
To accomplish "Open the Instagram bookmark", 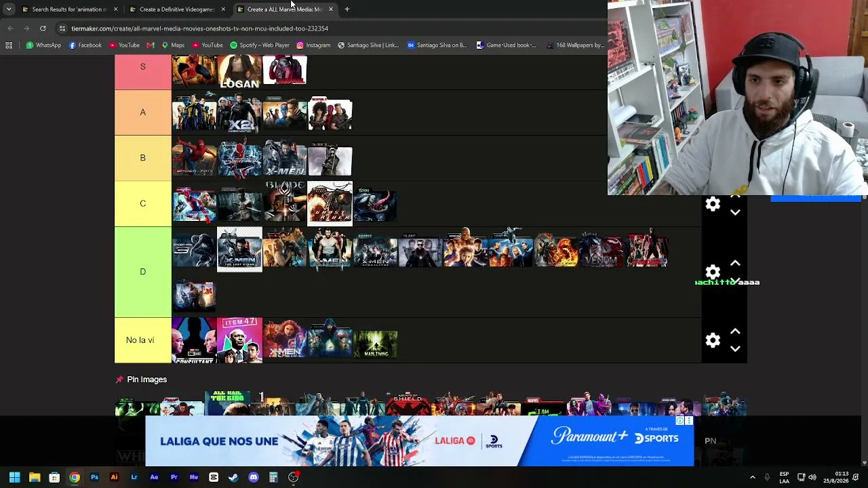I will [313, 45].
